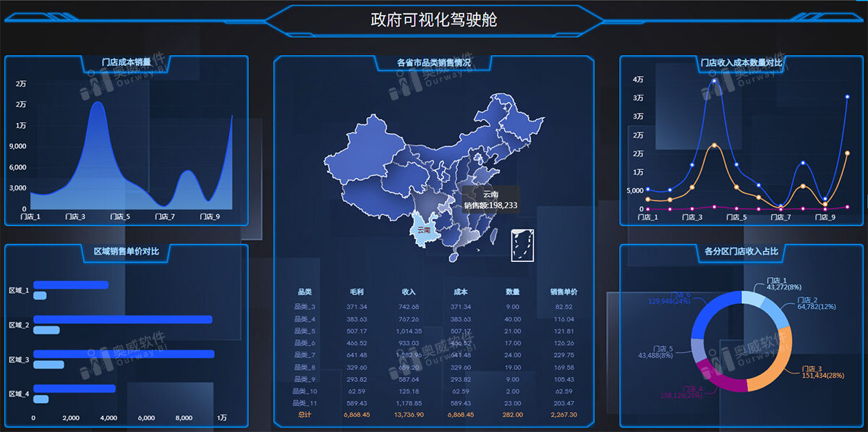The height and width of the screenshot is (432, 868).
Task: Click the 毛利 column header
Action: pos(357,292)
